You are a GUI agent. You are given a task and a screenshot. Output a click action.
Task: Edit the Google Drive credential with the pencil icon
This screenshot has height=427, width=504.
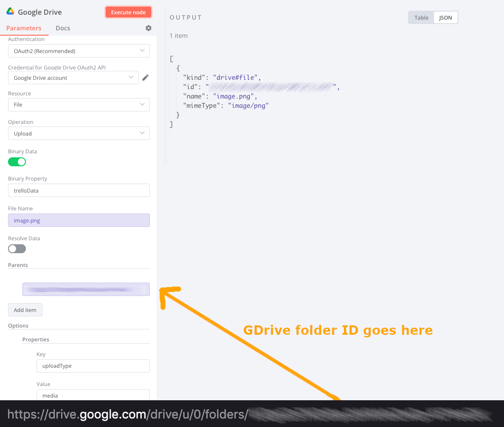(x=145, y=77)
